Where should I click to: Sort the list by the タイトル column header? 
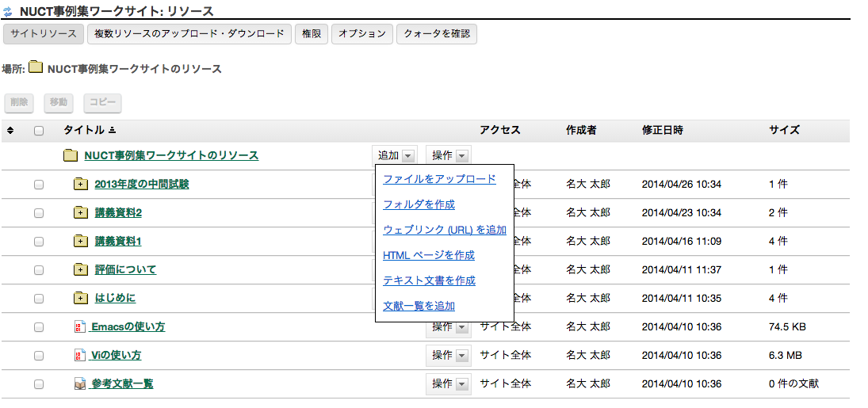pos(84,131)
